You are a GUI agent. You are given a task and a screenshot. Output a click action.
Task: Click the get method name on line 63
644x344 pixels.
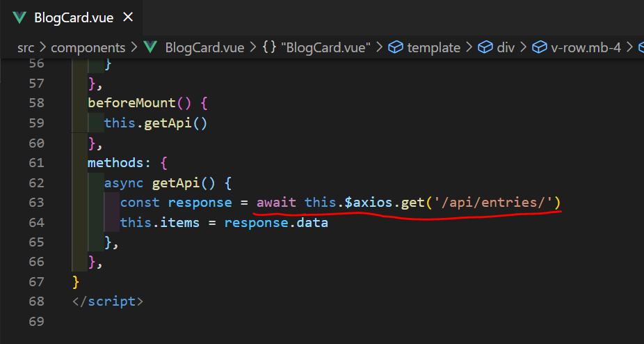[x=412, y=203]
